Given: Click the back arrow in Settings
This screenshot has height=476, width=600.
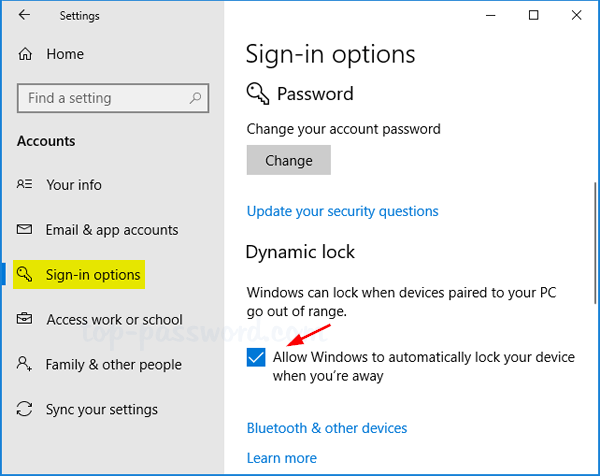Looking at the screenshot, I should 24,15.
